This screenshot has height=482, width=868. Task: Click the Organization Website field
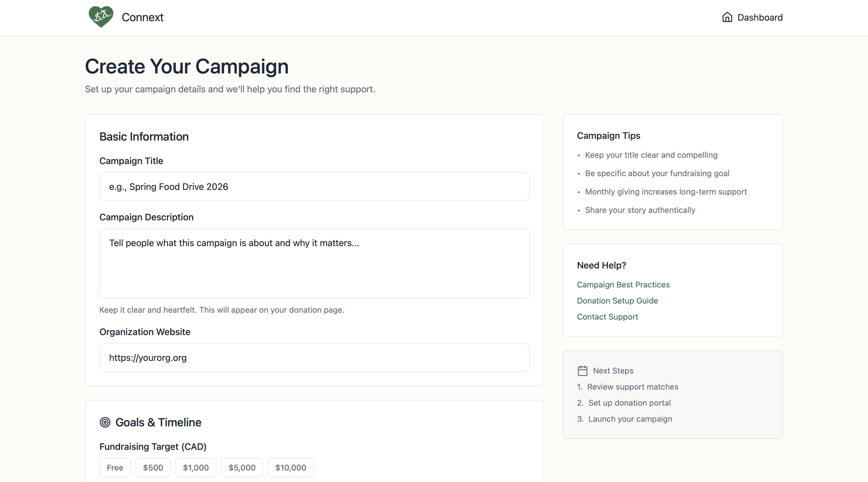(x=314, y=357)
